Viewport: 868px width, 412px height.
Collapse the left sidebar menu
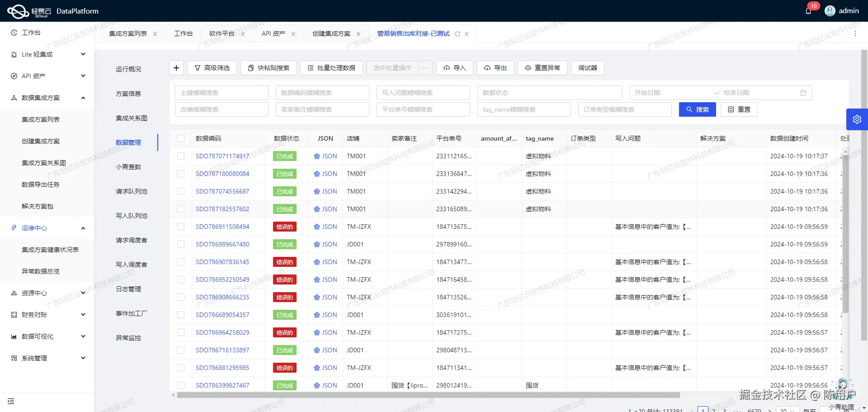point(11,401)
